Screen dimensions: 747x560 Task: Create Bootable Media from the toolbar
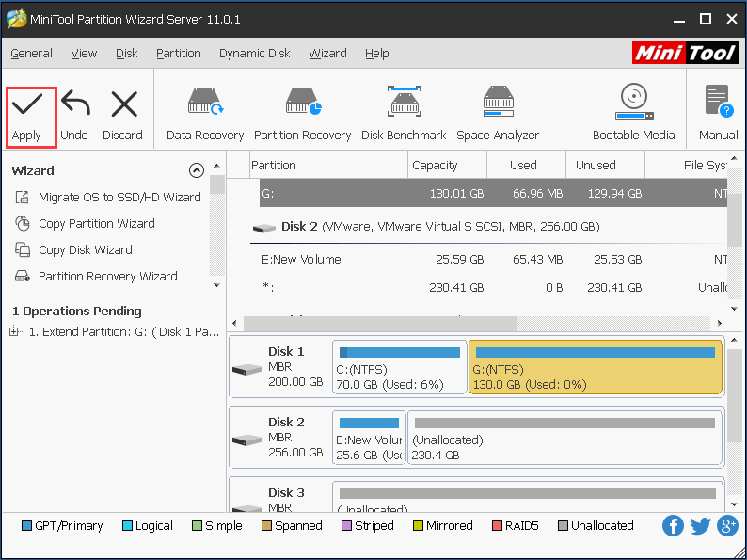pos(633,104)
